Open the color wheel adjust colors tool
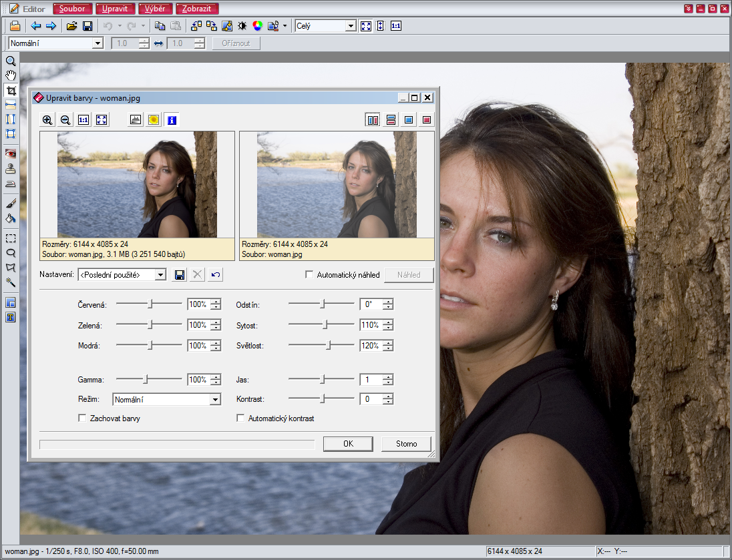The image size is (732, 560). pyautogui.click(x=258, y=26)
